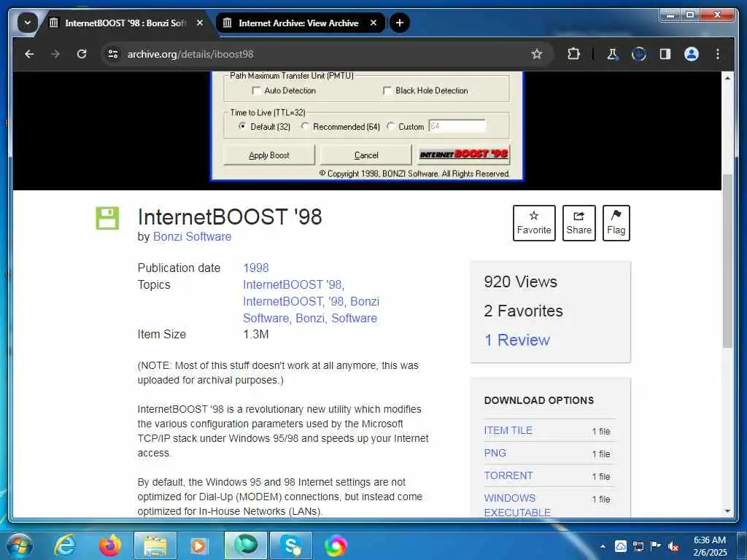Close the InternetBOOST '98 tab
Screen dimensions: 747x560
(200, 23)
